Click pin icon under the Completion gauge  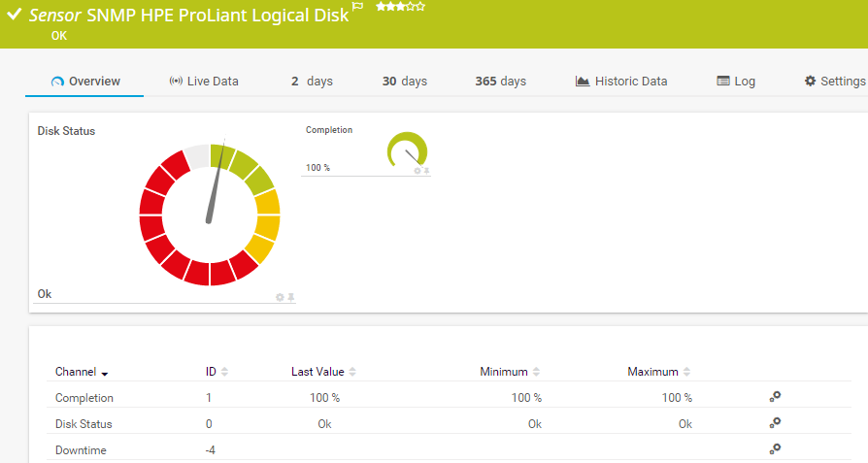click(x=426, y=171)
